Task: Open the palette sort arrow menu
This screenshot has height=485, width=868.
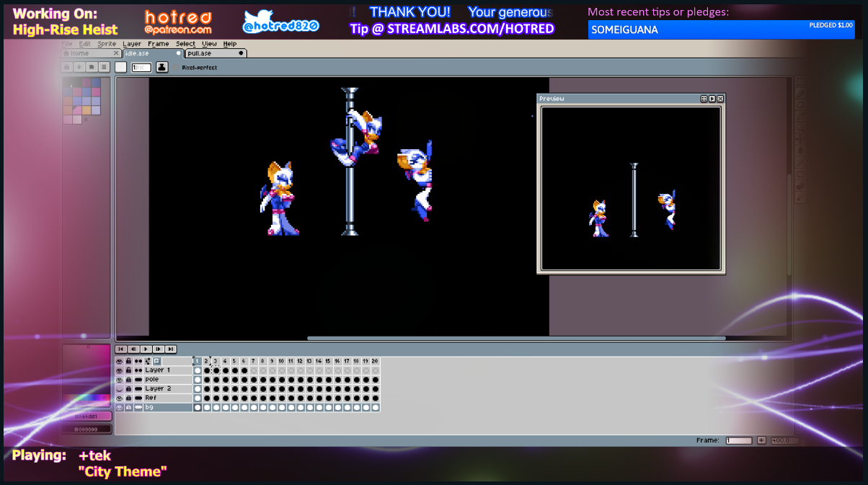Action: click(79, 67)
